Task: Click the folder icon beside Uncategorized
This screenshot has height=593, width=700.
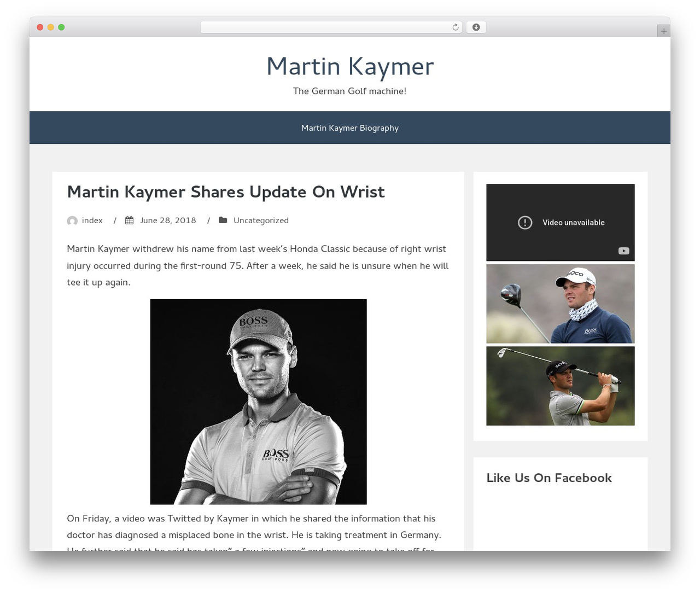Action: point(223,220)
